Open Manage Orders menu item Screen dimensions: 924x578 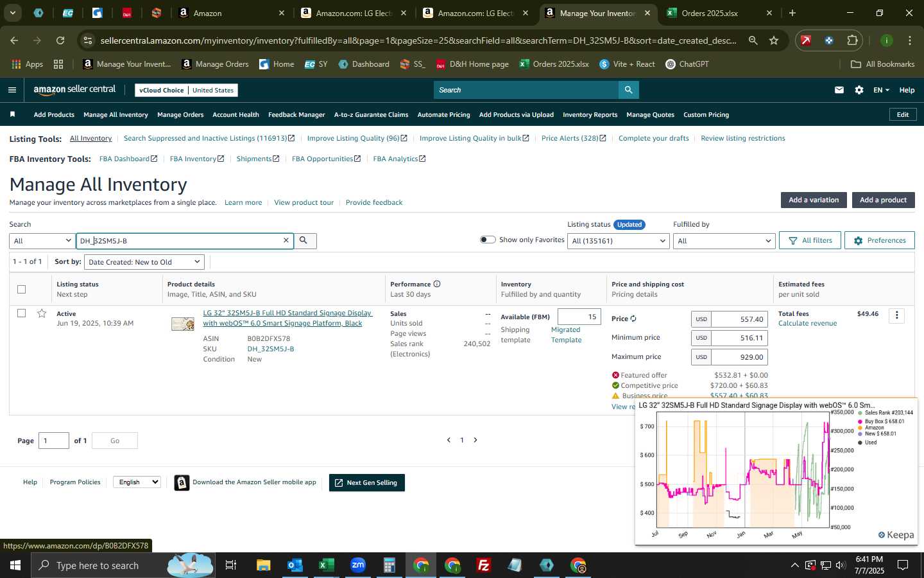[x=180, y=114]
